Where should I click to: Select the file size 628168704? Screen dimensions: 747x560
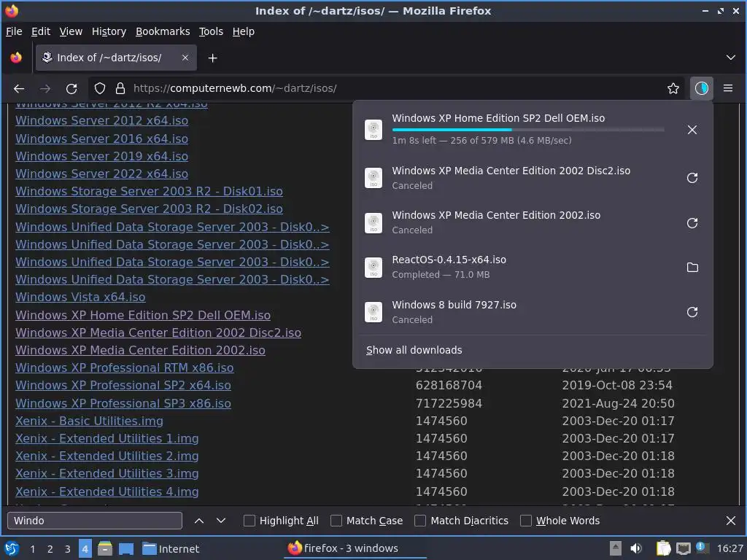coord(449,385)
